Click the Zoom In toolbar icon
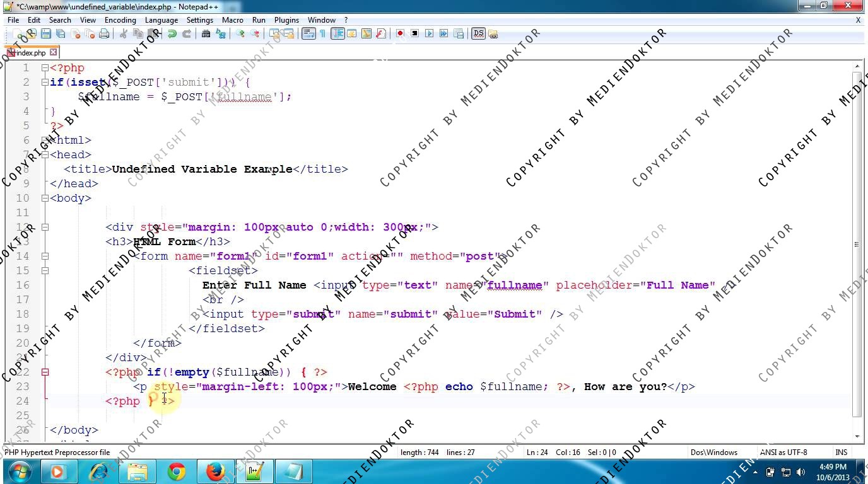This screenshot has height=484, width=868. [240, 34]
